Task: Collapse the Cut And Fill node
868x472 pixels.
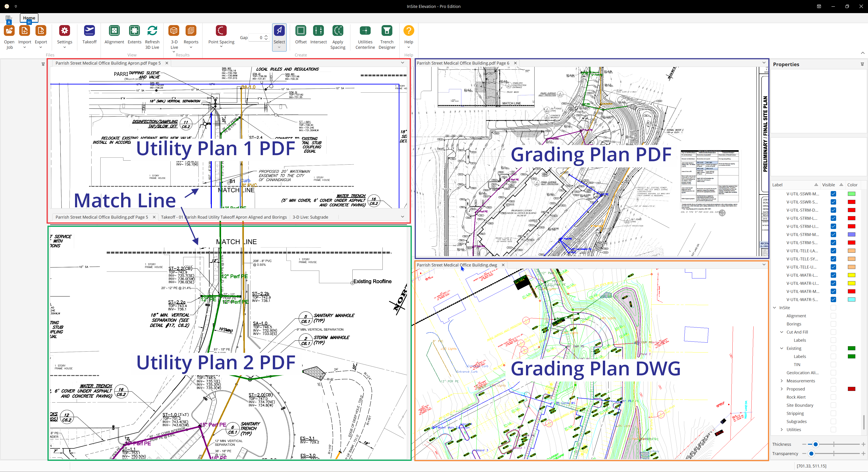Action: pyautogui.click(x=782, y=332)
